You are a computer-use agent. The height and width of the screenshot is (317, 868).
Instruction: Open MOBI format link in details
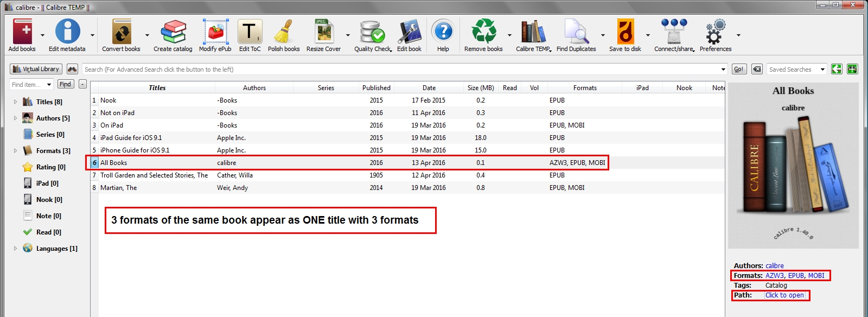point(816,275)
